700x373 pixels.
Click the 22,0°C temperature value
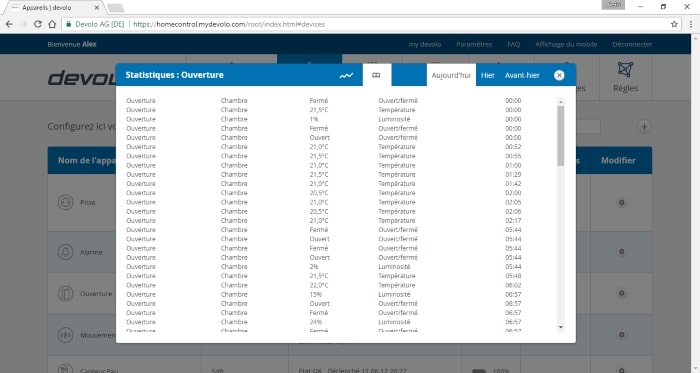[319, 285]
